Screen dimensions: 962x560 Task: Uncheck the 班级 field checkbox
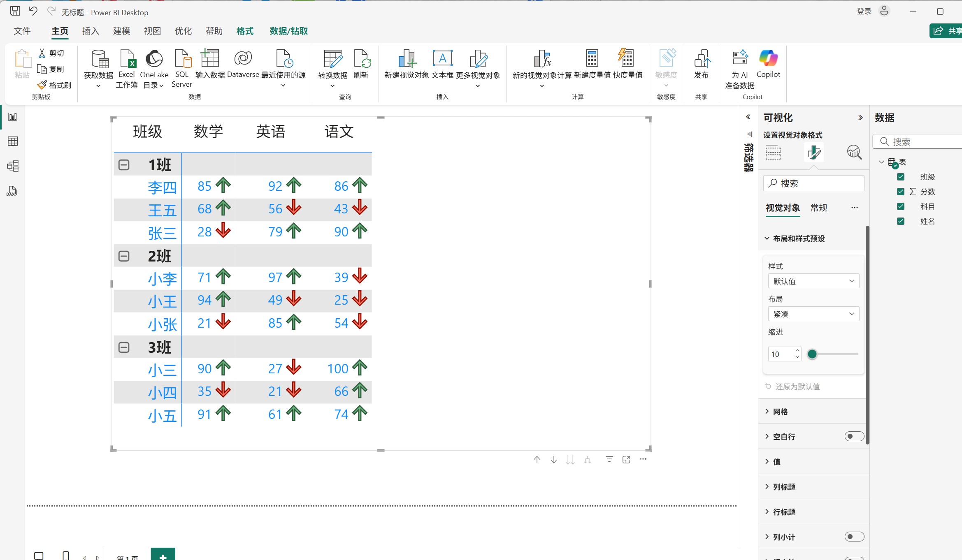(x=901, y=177)
